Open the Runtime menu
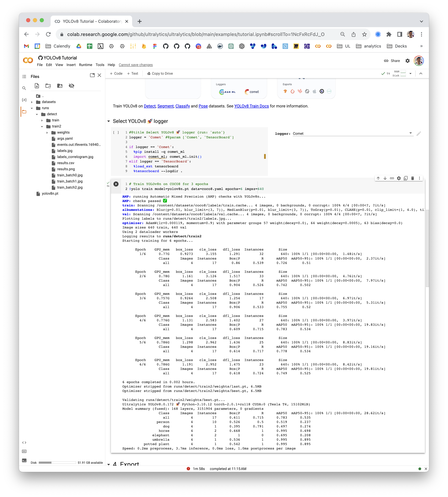 click(x=86, y=65)
